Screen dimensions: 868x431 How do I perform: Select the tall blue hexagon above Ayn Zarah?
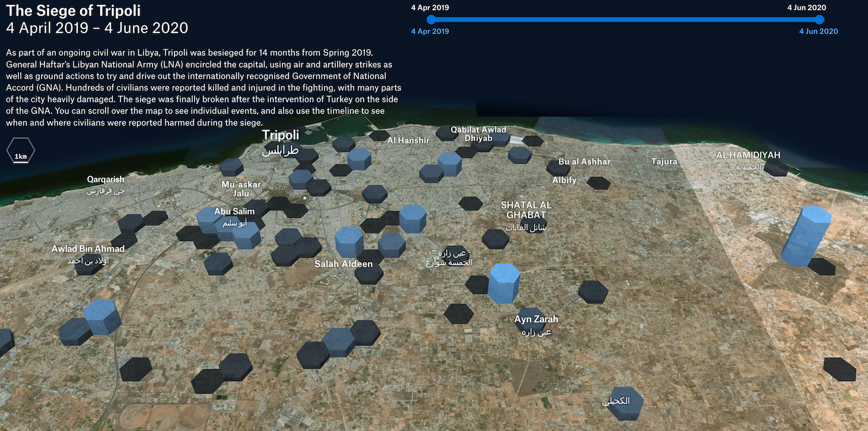(x=504, y=283)
